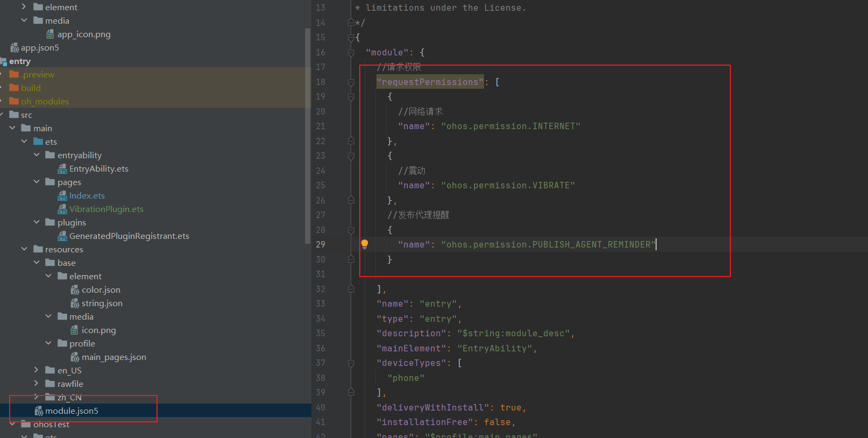The image size is (868, 438).
Task: Fold the deviceTypes array on line 37
Action: [x=351, y=363]
